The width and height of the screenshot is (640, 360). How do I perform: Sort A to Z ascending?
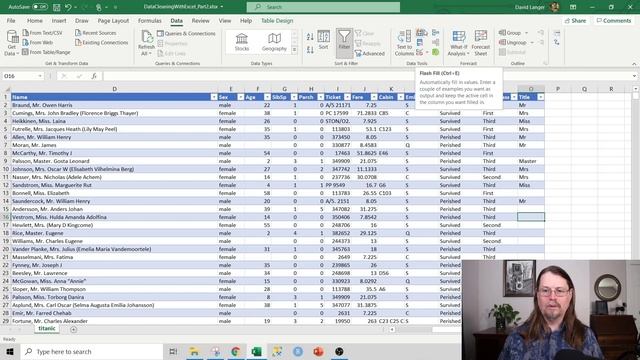(x=310, y=37)
